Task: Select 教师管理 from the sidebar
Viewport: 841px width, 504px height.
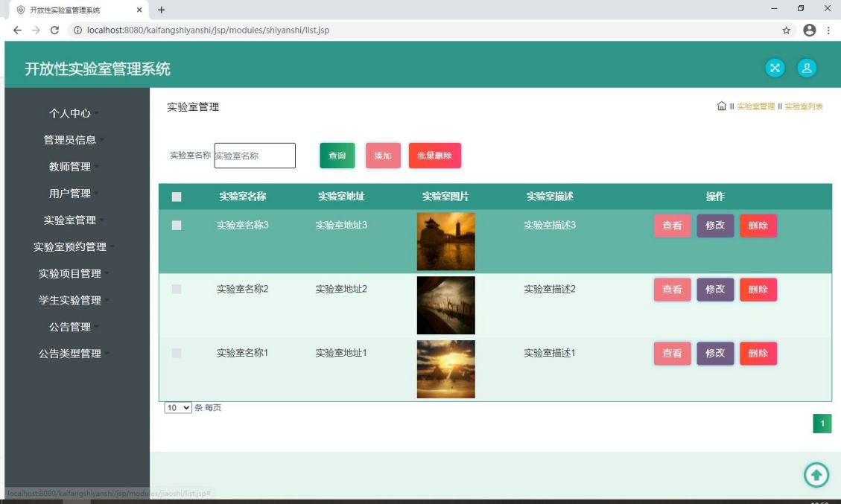Action: (70, 167)
